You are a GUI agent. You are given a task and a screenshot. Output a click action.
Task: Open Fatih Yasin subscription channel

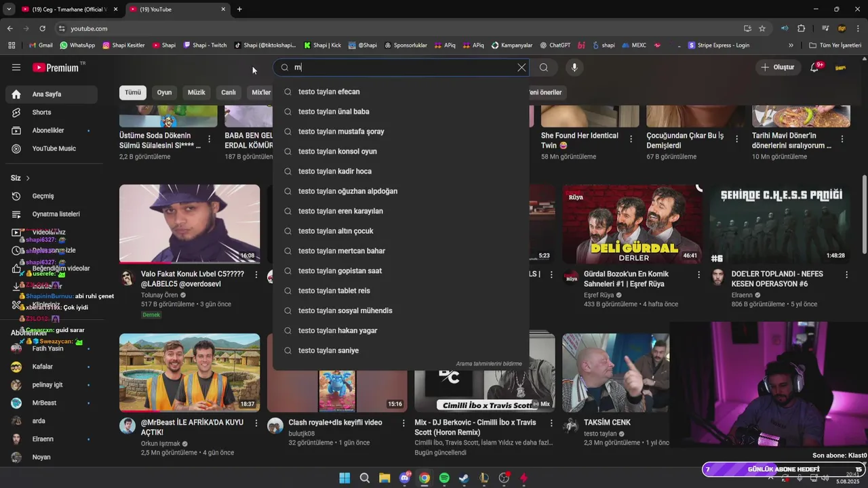(53, 348)
